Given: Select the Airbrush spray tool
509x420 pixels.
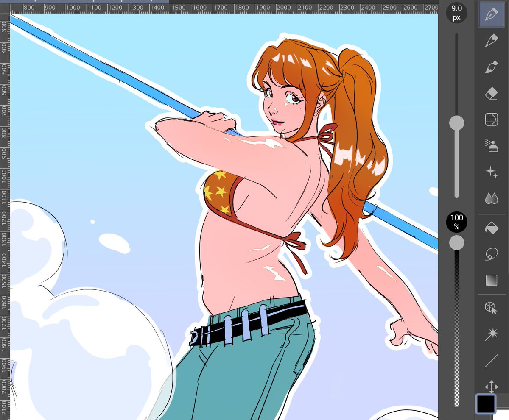Looking at the screenshot, I should 491,145.
